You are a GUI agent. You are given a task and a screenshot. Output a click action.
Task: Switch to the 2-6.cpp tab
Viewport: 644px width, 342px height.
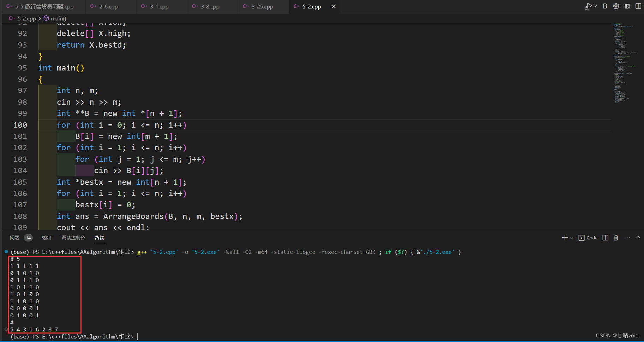109,6
